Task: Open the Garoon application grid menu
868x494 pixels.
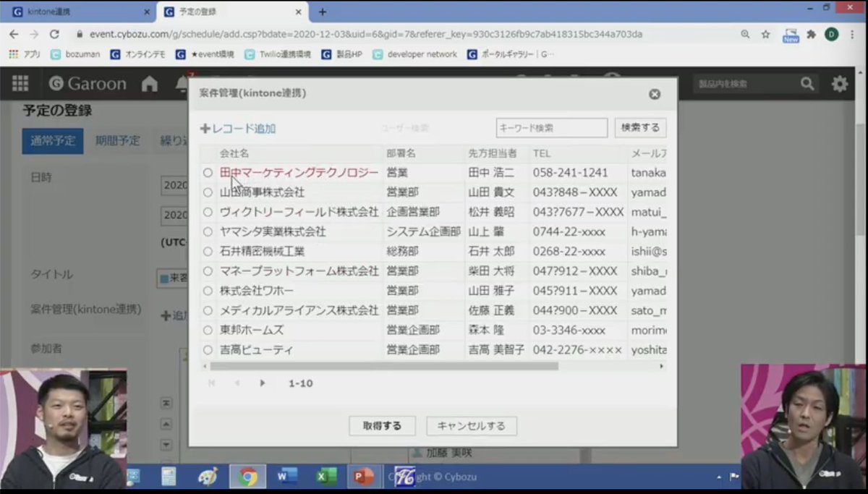Action: tap(20, 84)
